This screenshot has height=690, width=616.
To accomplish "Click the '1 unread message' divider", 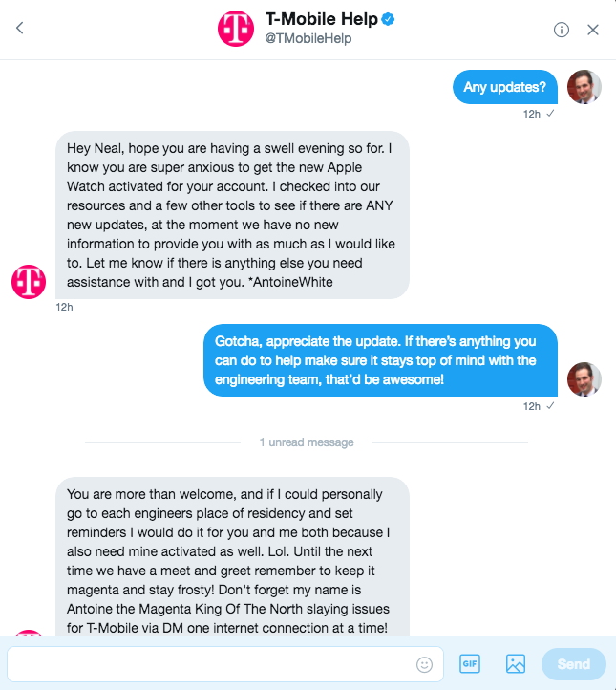I will coord(307,442).
